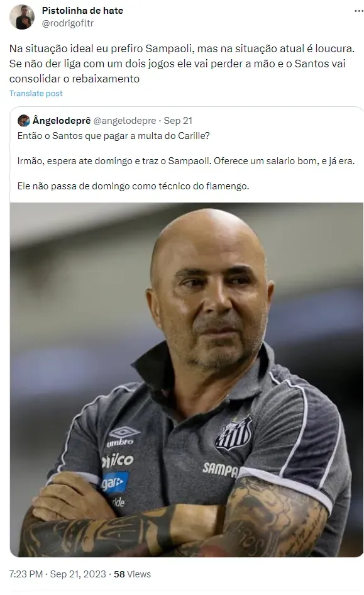Open the 58 Views count

[x=132, y=574]
